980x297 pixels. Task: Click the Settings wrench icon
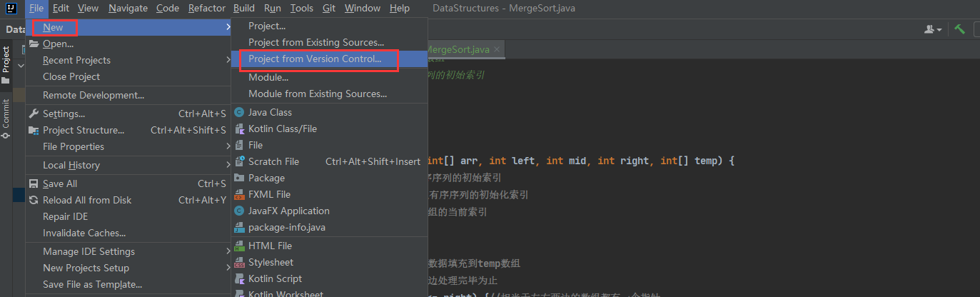tap(34, 114)
